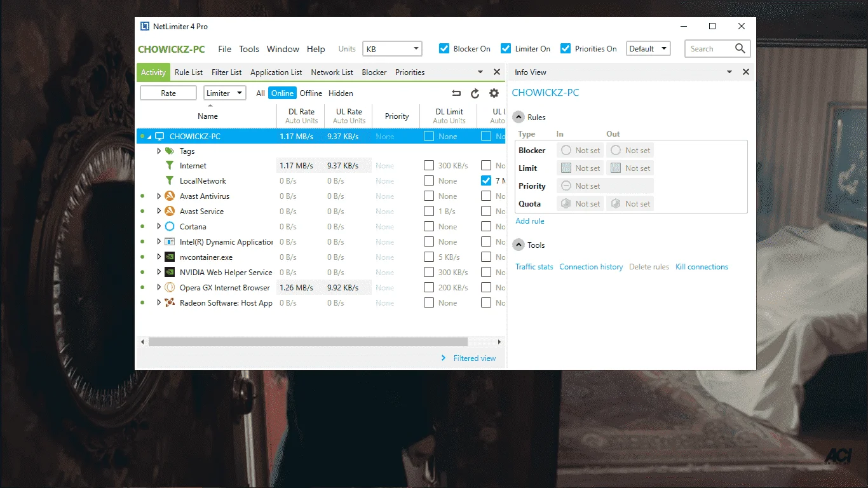Set the Quota Out rule
The width and height of the screenshot is (868, 488).
630,204
